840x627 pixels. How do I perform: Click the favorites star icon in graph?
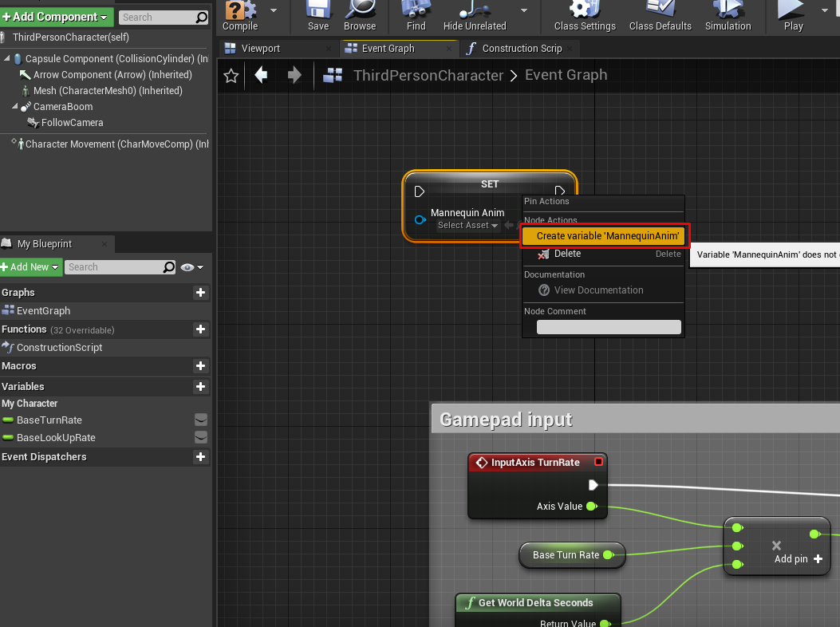pos(231,76)
